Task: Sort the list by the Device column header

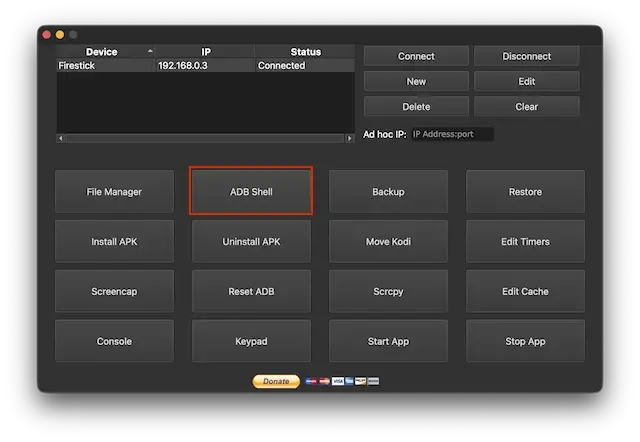Action: [x=105, y=52]
